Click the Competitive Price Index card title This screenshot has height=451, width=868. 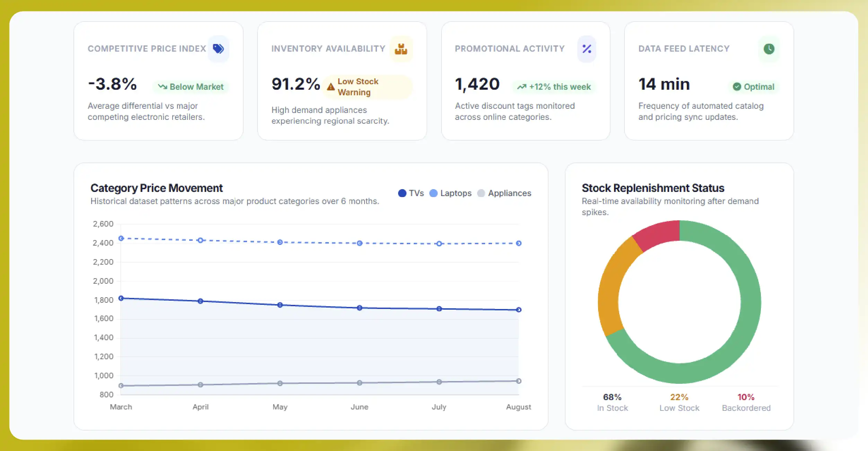(147, 48)
